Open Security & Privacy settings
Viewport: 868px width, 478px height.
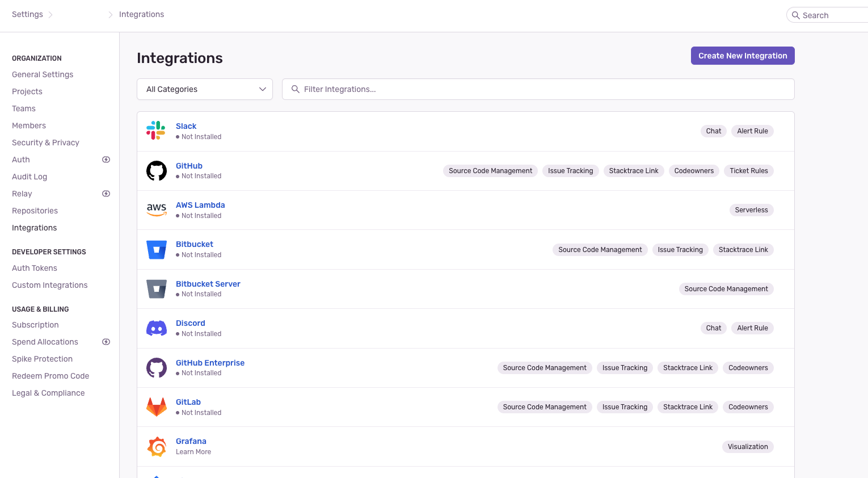pos(45,142)
